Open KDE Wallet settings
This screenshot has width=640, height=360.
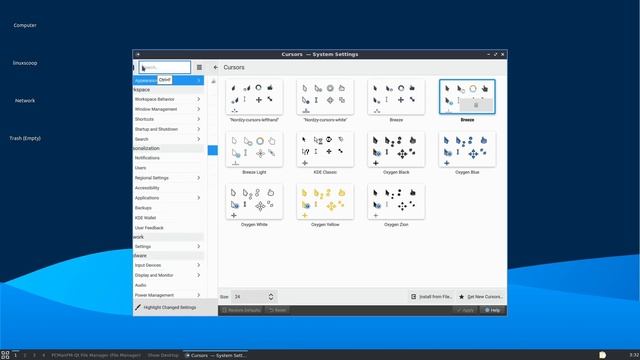click(x=168, y=218)
